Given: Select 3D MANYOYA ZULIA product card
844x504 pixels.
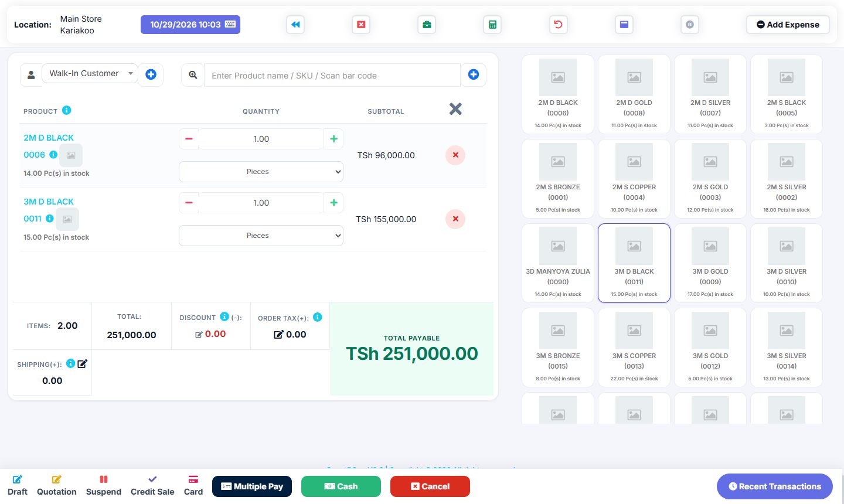Looking at the screenshot, I should click(x=558, y=264).
